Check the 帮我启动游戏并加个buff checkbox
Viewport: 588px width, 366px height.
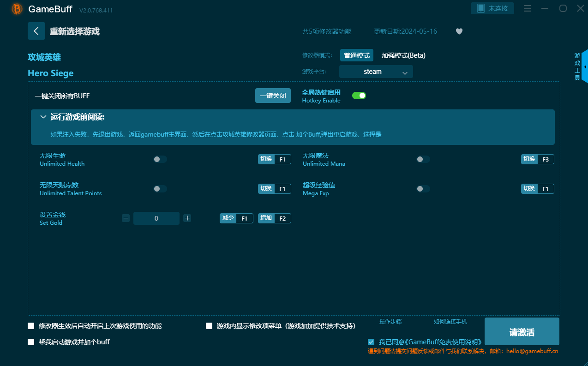click(31, 342)
